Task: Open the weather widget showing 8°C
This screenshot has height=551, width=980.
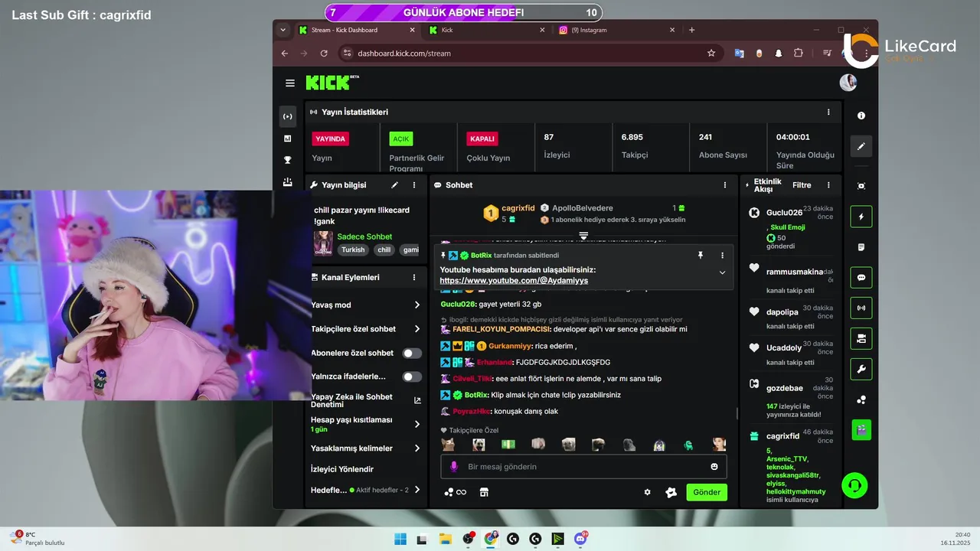Action: [x=37, y=538]
